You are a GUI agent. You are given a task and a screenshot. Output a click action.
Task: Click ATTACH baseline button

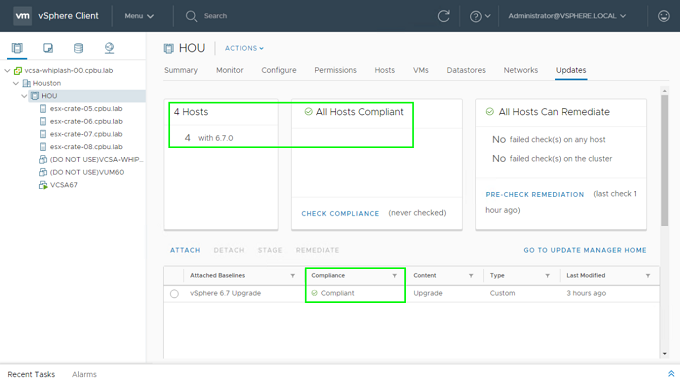click(185, 250)
